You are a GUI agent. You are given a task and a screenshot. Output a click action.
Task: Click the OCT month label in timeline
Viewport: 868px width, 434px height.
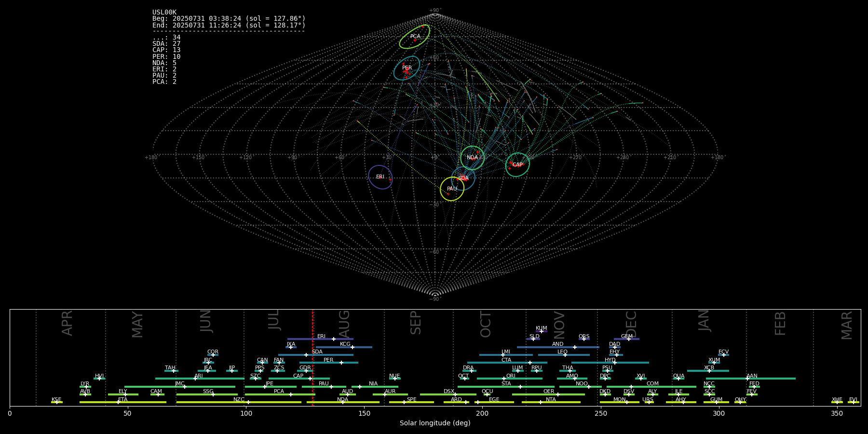(x=486, y=324)
